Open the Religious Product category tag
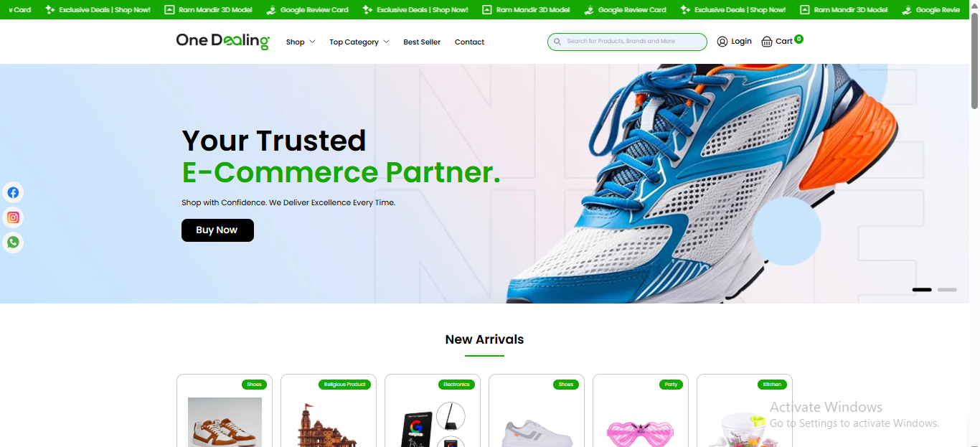Screen dimensions: 980x447 tap(344, 385)
